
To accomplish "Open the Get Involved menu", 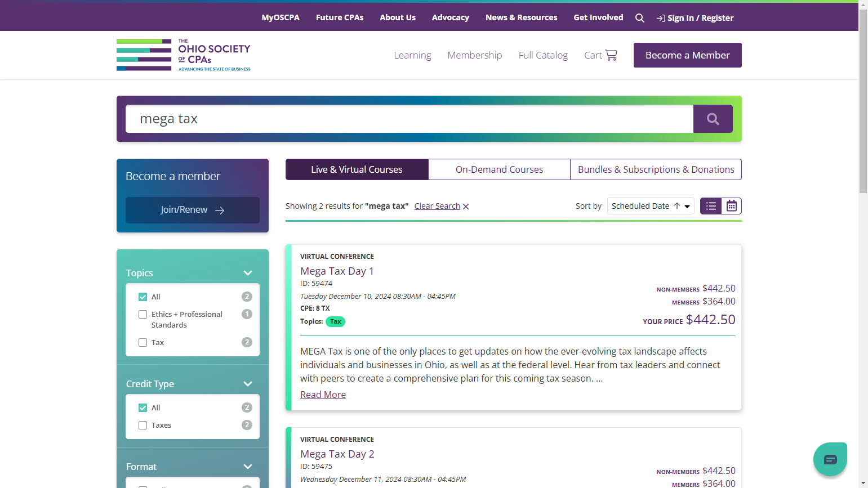I will [598, 17].
